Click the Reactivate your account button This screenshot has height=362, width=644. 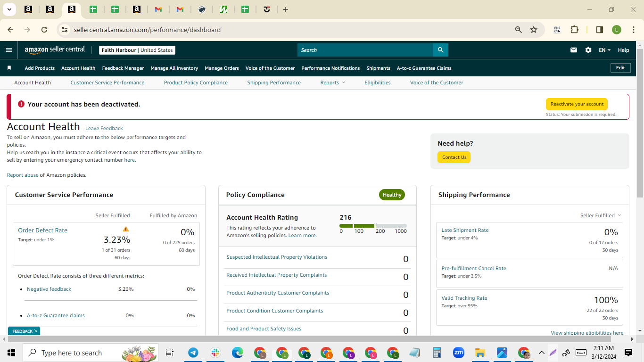point(577,104)
